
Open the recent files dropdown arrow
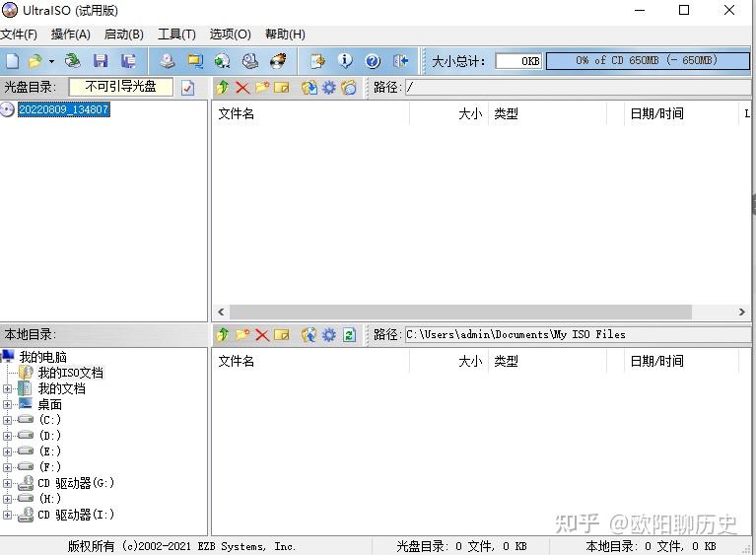[51, 61]
